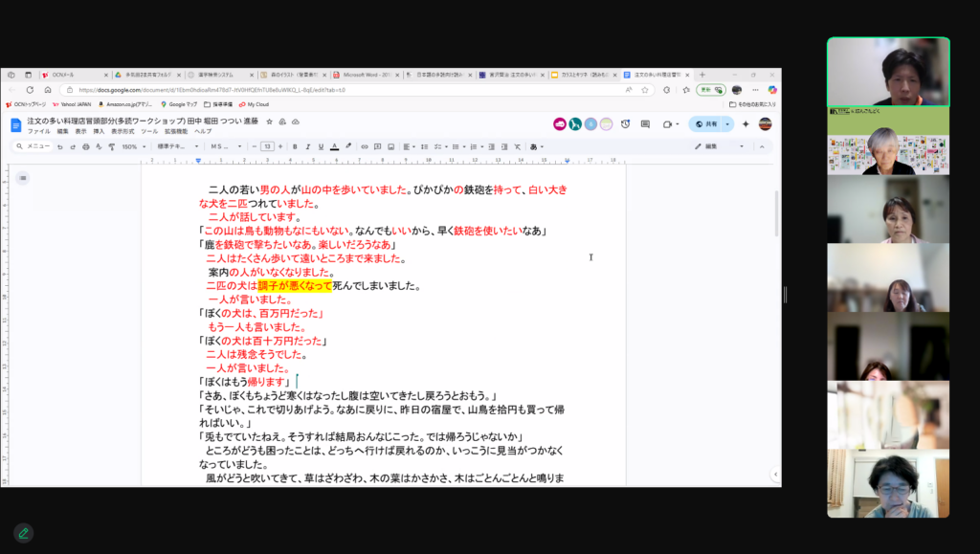
Task: Open the text color picker
Action: pos(334,146)
